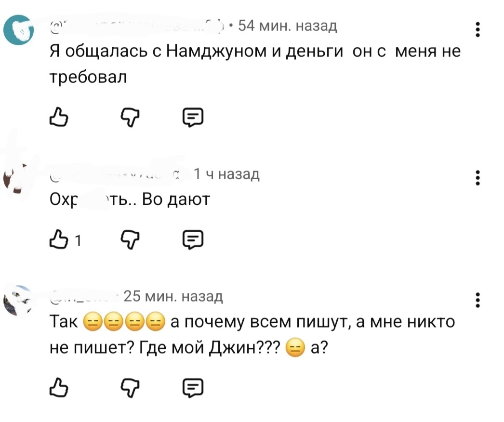Reply to the «Где мой Джин» comment
The image size is (504, 422).
pos(193,387)
